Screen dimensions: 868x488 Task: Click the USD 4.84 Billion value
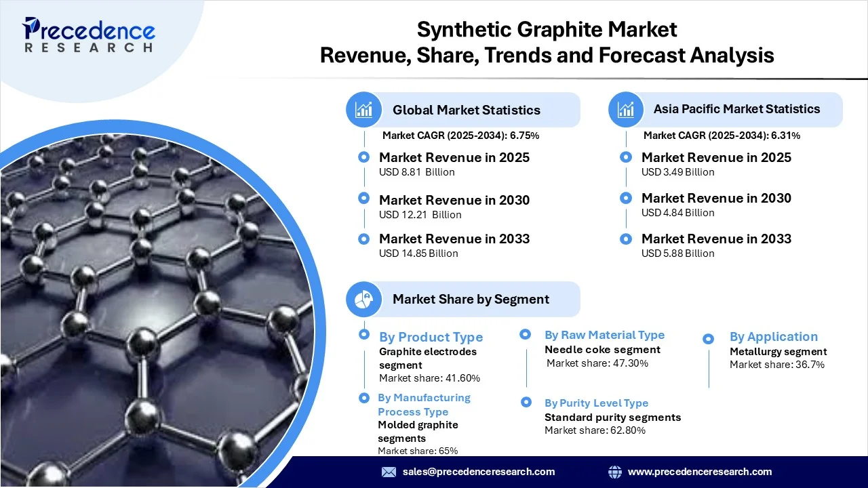[678, 213]
